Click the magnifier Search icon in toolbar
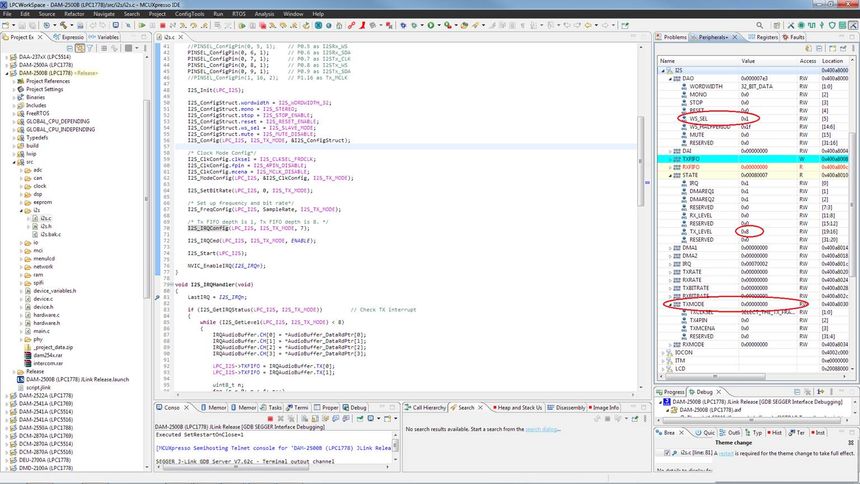 coord(760,25)
